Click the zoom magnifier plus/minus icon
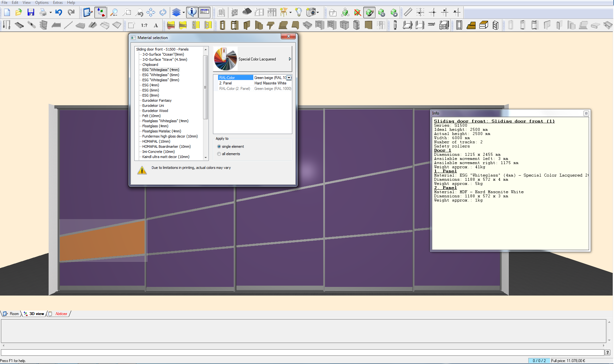 [x=114, y=12]
